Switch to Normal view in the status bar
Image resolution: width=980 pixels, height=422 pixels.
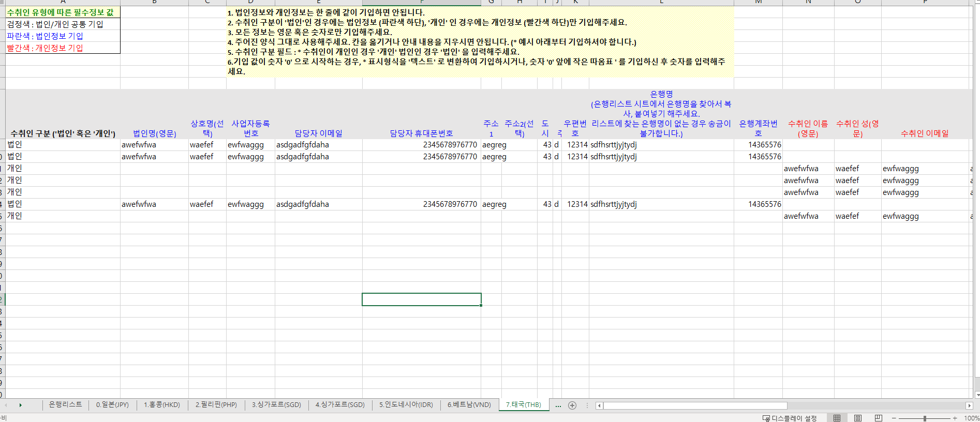click(x=837, y=418)
